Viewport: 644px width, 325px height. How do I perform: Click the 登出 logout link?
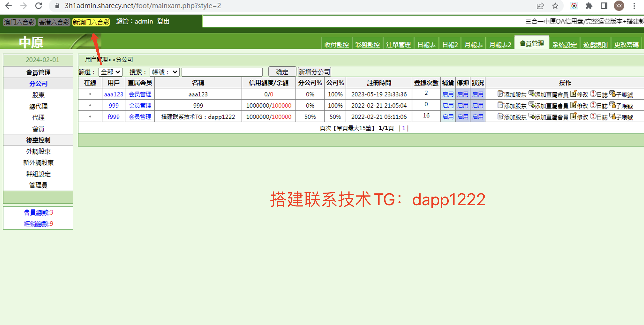[x=163, y=22]
